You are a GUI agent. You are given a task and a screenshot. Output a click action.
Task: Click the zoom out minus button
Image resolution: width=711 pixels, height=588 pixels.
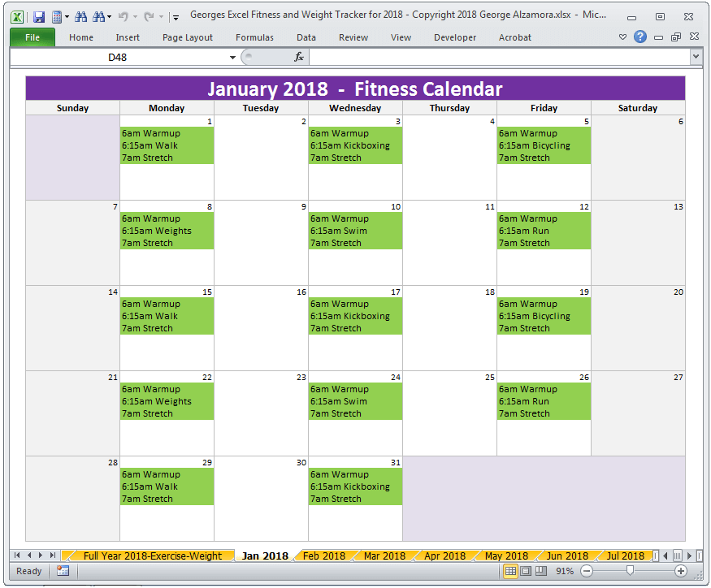click(x=587, y=571)
